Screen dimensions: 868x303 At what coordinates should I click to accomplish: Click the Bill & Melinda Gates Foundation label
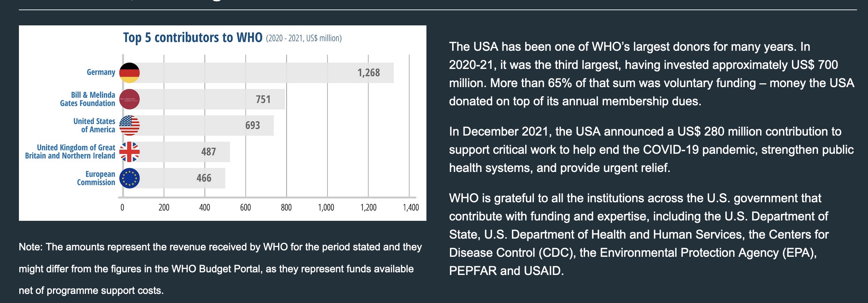click(x=88, y=99)
